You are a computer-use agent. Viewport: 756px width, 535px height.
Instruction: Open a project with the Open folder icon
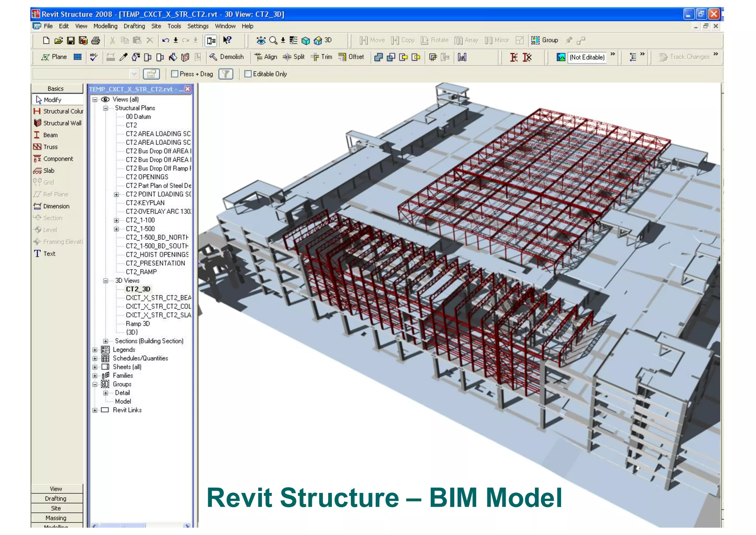pos(58,40)
